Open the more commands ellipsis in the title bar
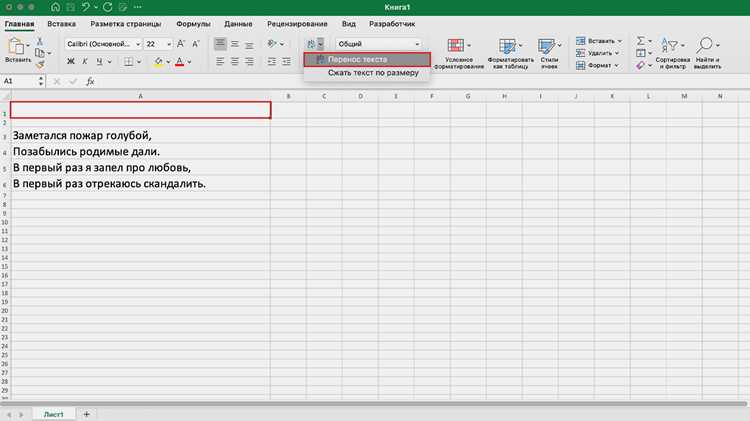 (138, 7)
